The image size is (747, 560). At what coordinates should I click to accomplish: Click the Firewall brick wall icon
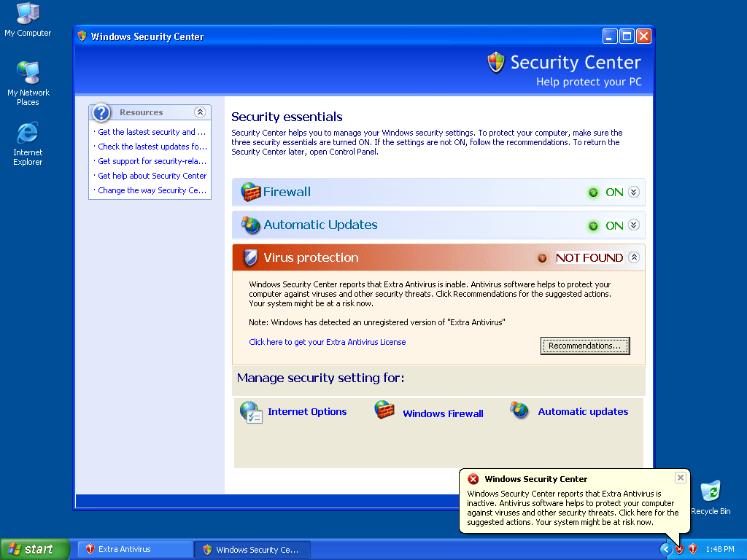point(251,192)
